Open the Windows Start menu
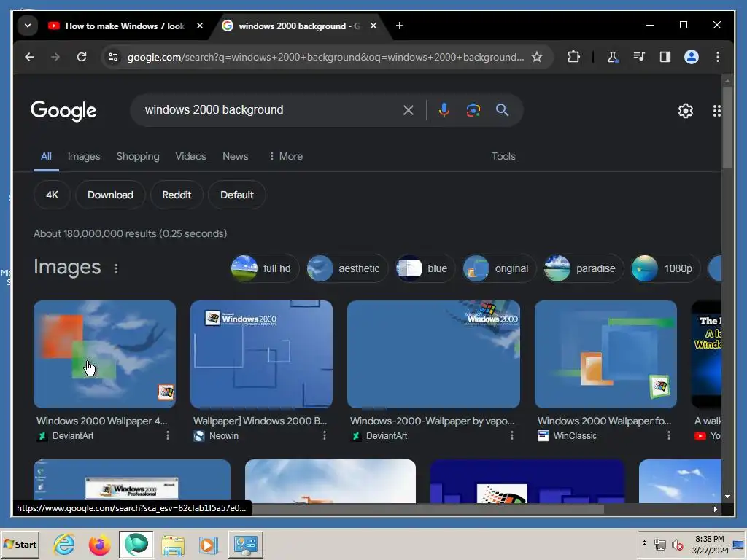Image resolution: width=747 pixels, height=560 pixels. point(20,544)
